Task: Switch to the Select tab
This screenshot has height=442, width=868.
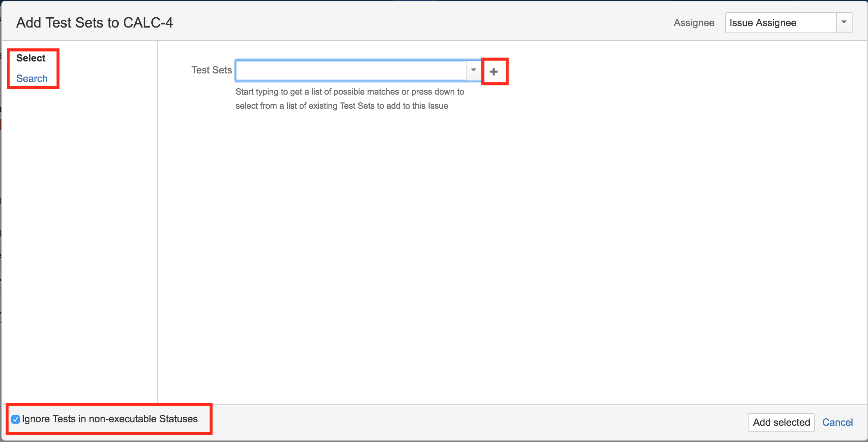Action: point(31,58)
